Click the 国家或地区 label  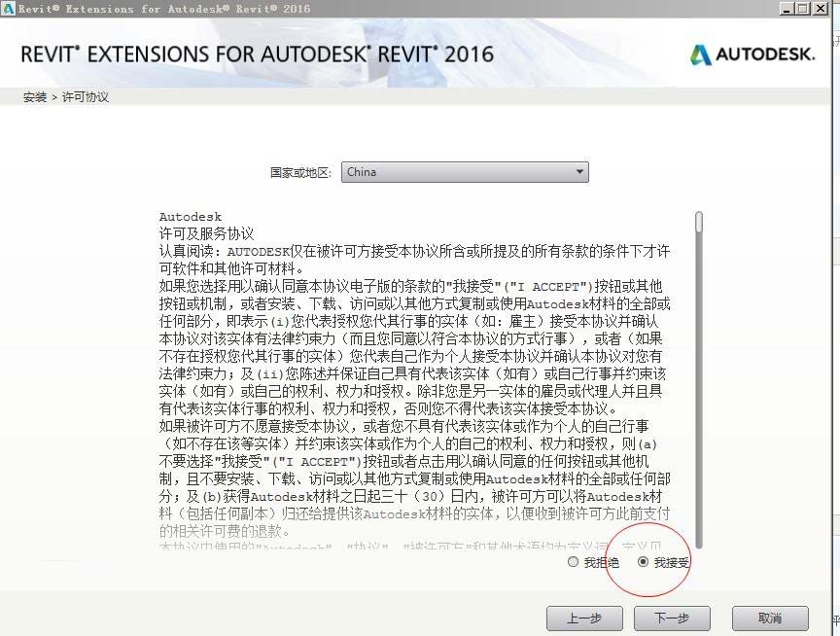click(x=300, y=172)
